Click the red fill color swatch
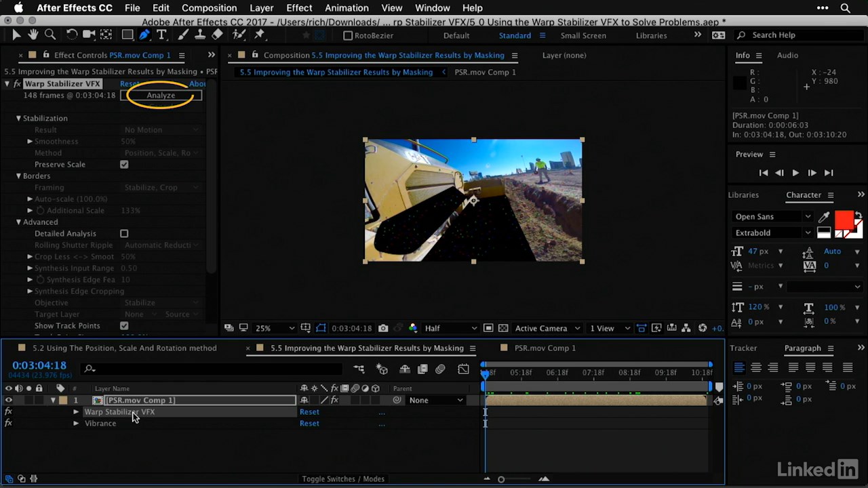Image resolution: width=868 pixels, height=488 pixels. coord(844,220)
